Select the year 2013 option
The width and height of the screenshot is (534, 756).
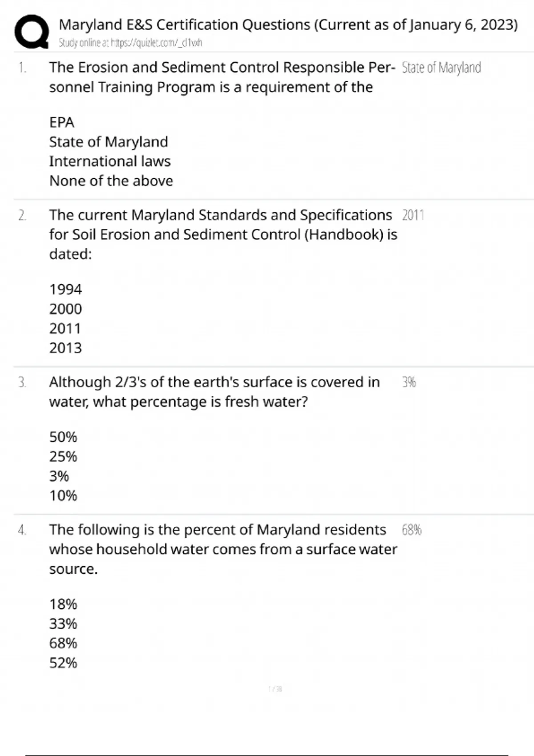click(65, 348)
